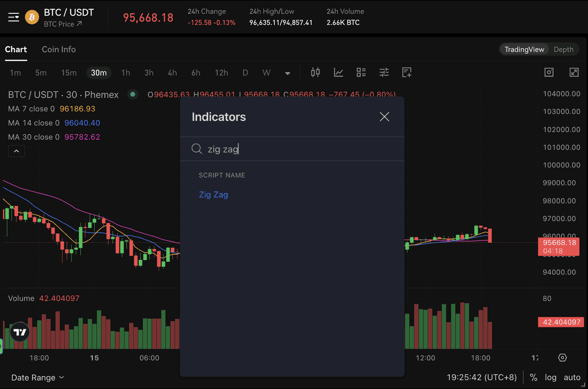Switch chart view to Depth
Viewport: 588px width, 389px height.
[x=563, y=50]
